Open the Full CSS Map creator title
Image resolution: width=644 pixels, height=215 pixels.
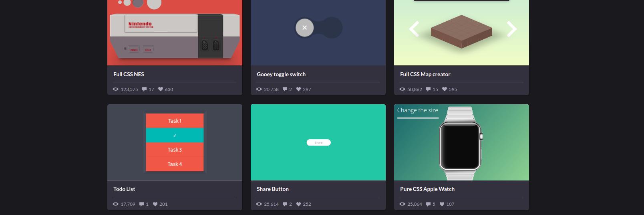click(425, 74)
